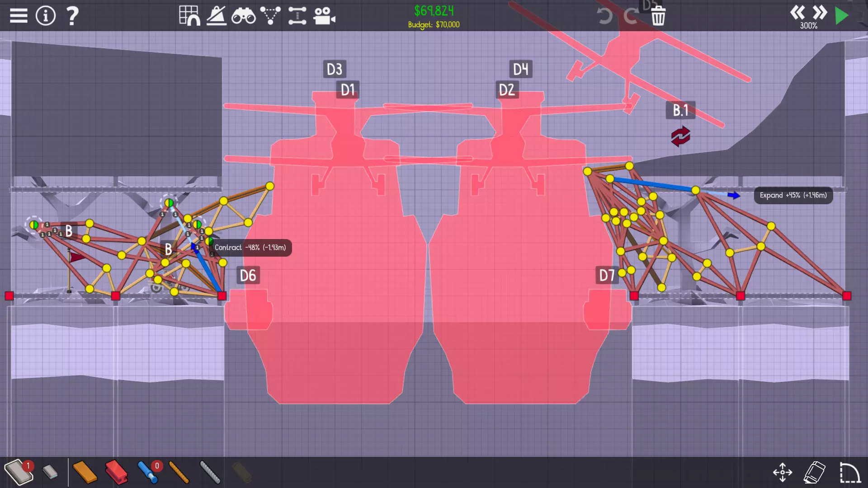The width and height of the screenshot is (868, 488).
Task: Select the triangle tracing tool icon
Action: [x=270, y=16]
